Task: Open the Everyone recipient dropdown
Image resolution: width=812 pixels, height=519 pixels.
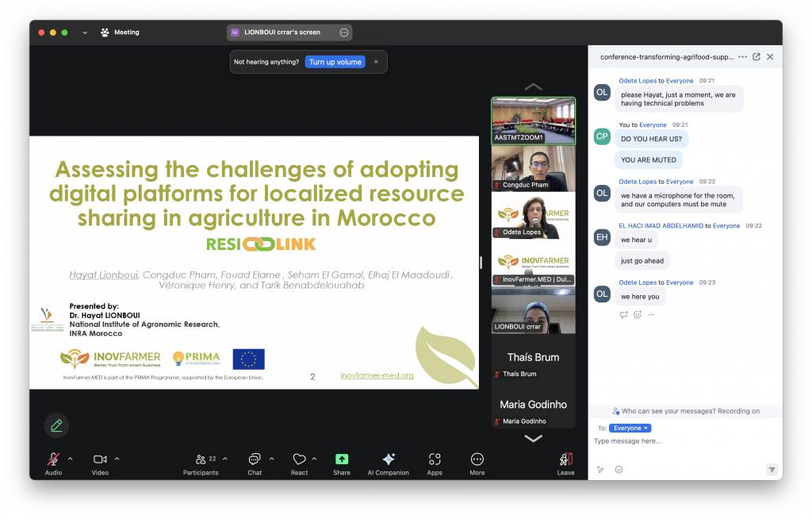Action: tap(630, 428)
